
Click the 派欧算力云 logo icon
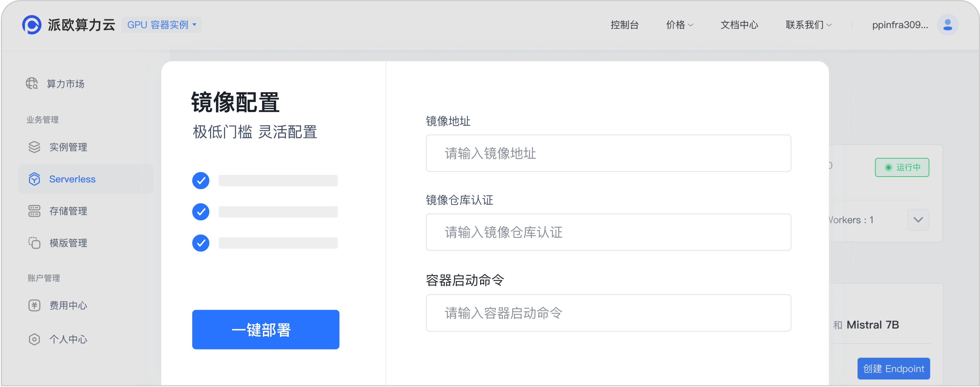(x=32, y=25)
